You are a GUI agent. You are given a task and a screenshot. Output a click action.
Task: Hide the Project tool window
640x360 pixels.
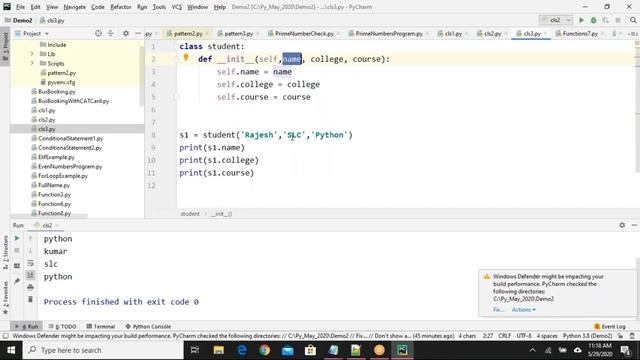click(138, 33)
